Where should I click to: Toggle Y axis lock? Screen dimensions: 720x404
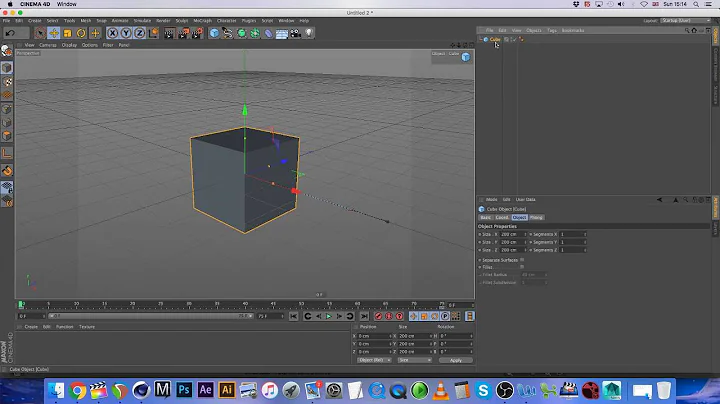[126, 33]
